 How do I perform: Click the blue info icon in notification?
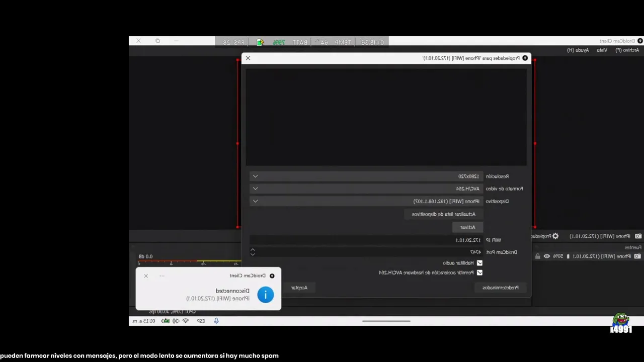click(x=266, y=295)
